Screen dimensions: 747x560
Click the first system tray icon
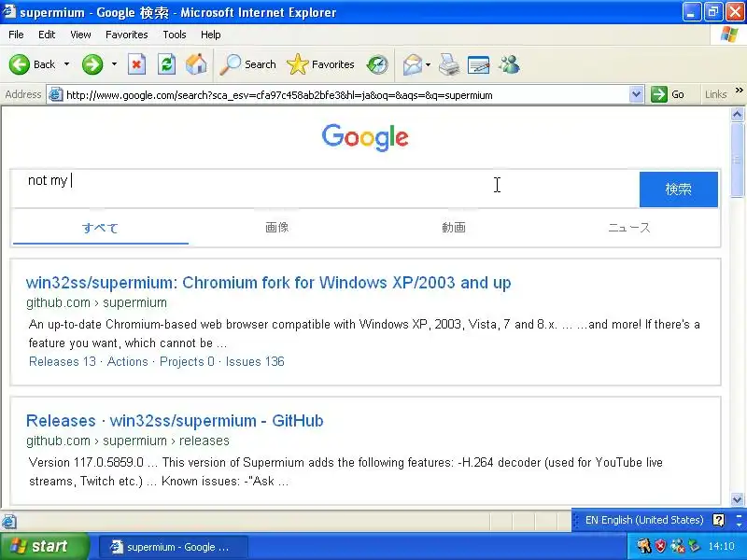[x=644, y=546]
